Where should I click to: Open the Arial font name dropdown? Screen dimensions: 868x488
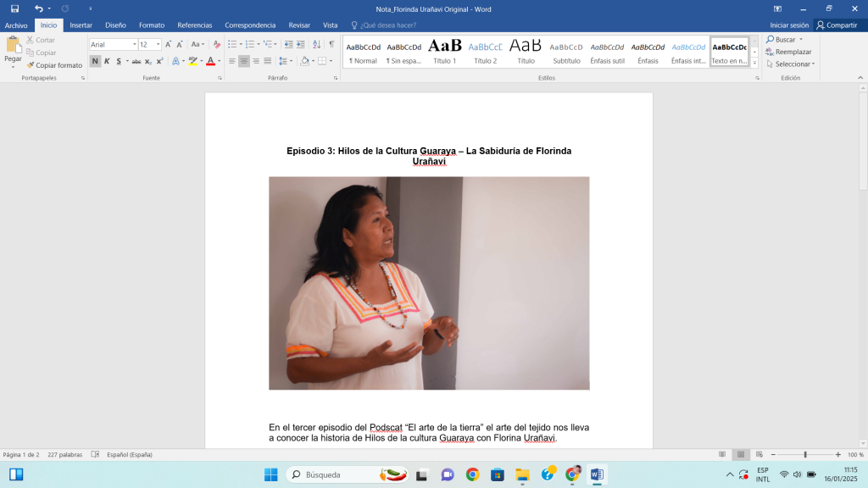(134, 44)
